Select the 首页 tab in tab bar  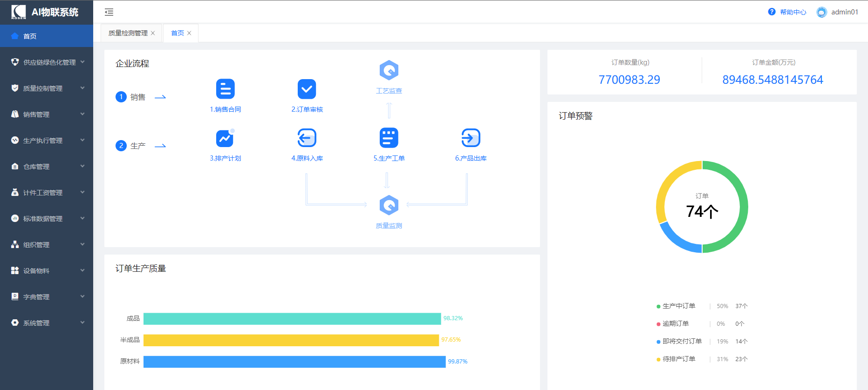tap(178, 33)
